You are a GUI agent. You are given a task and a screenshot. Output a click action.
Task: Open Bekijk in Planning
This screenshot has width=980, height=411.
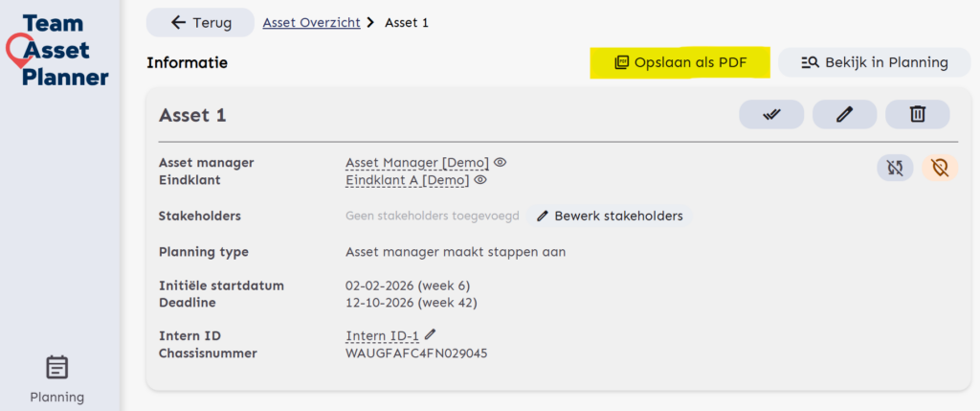click(x=876, y=63)
